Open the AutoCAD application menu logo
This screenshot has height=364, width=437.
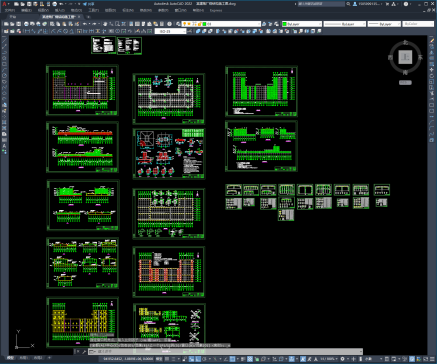click(4, 4)
